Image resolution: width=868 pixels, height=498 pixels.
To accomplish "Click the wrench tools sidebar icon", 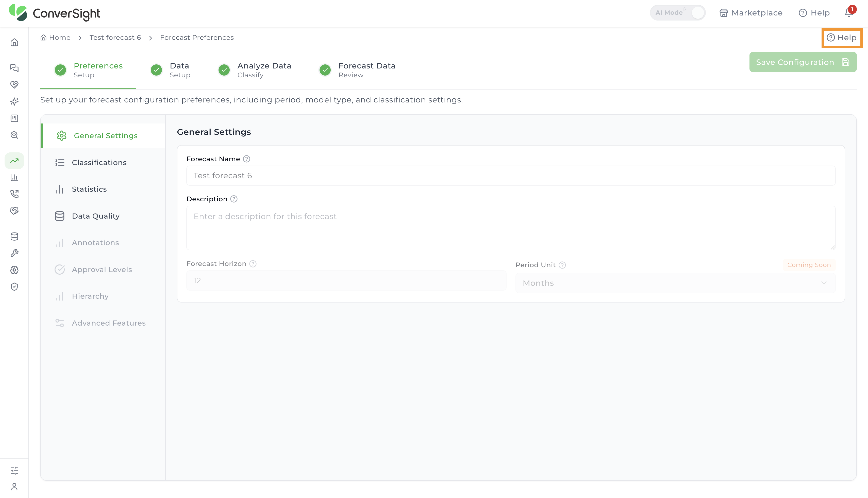I will tap(14, 253).
